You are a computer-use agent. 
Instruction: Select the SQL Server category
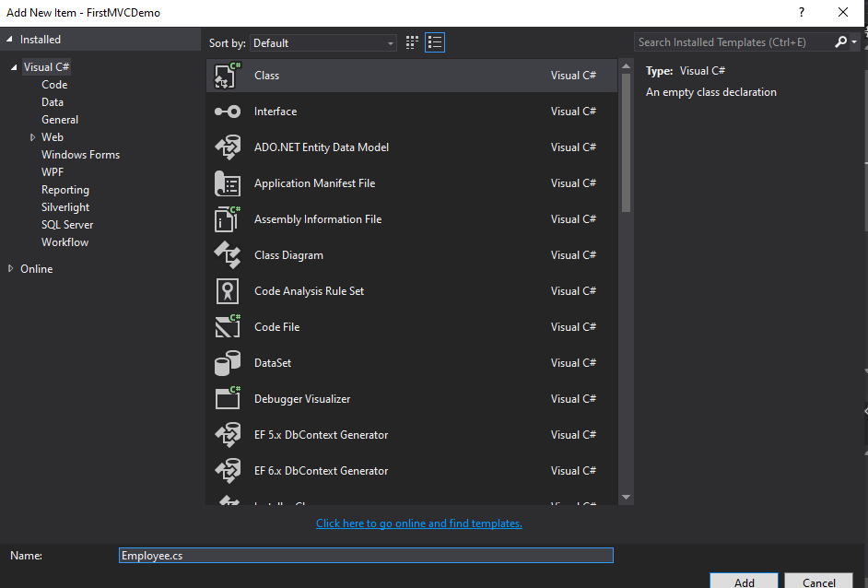(x=67, y=225)
